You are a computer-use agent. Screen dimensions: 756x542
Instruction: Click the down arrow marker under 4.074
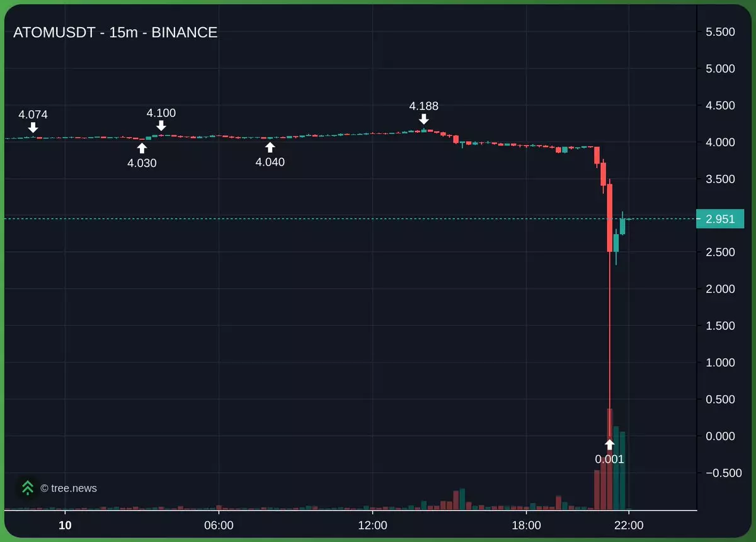tap(33, 127)
